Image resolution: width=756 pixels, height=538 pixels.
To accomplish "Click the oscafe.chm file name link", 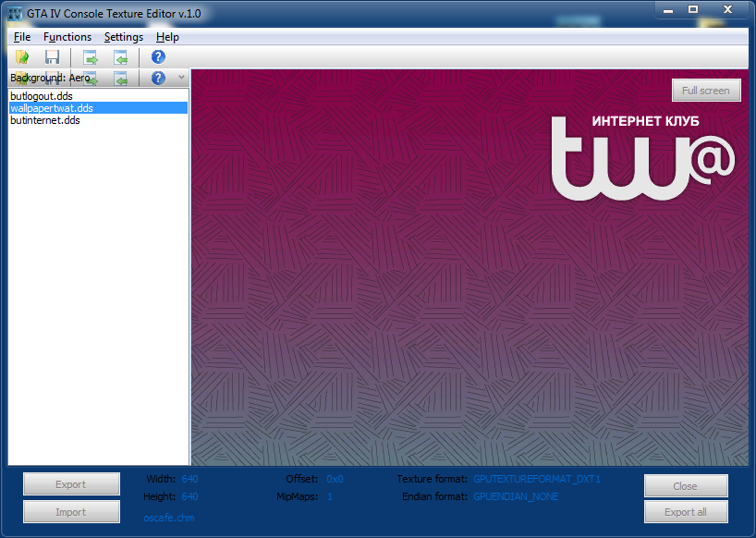I will (x=168, y=518).
